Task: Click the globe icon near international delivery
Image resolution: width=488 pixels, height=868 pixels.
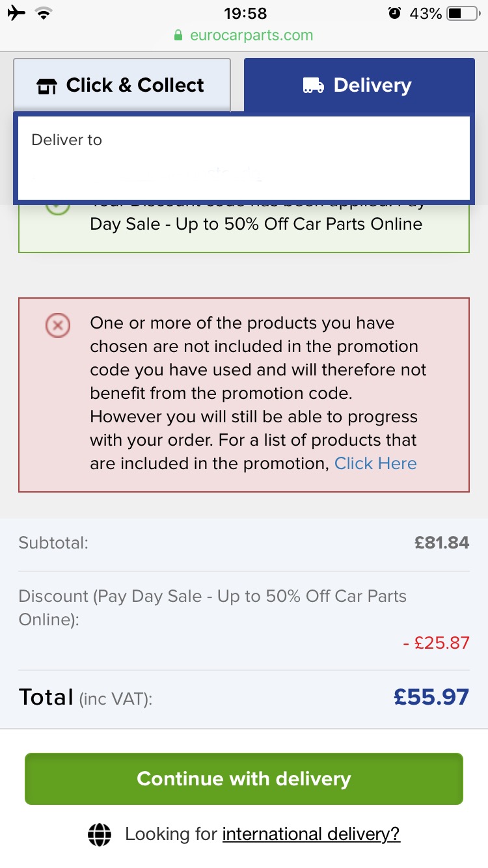Action: click(x=100, y=834)
